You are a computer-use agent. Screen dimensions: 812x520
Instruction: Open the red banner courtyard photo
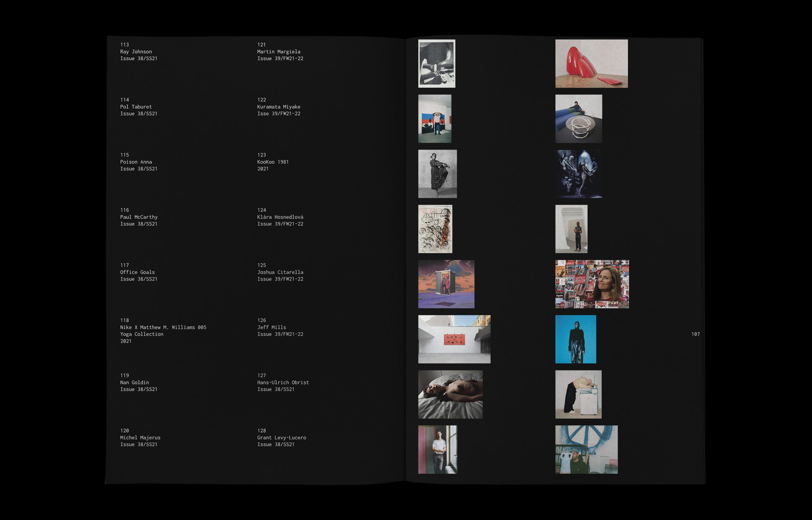click(x=454, y=339)
